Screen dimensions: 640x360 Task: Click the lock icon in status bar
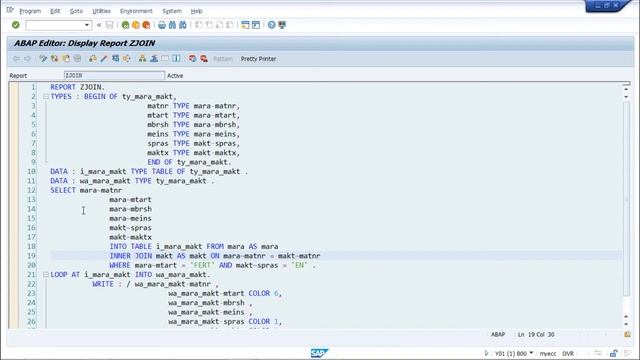click(613, 353)
